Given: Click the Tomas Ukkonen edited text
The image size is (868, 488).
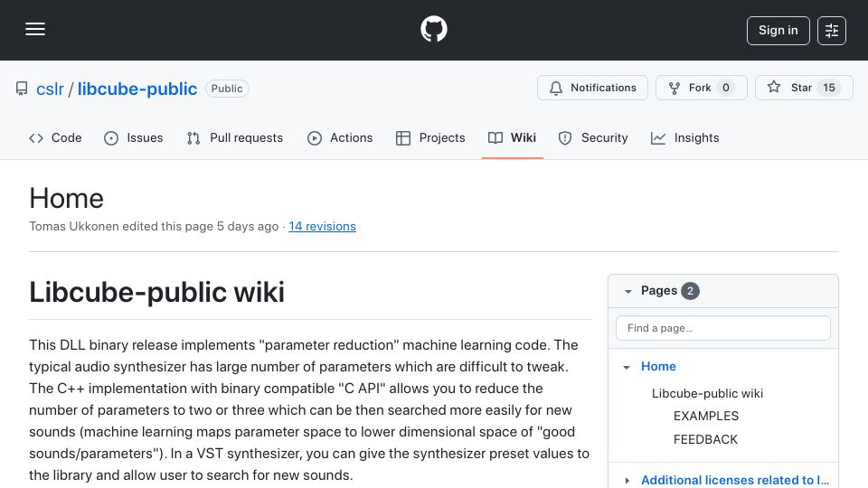Looking at the screenshot, I should [154, 226].
